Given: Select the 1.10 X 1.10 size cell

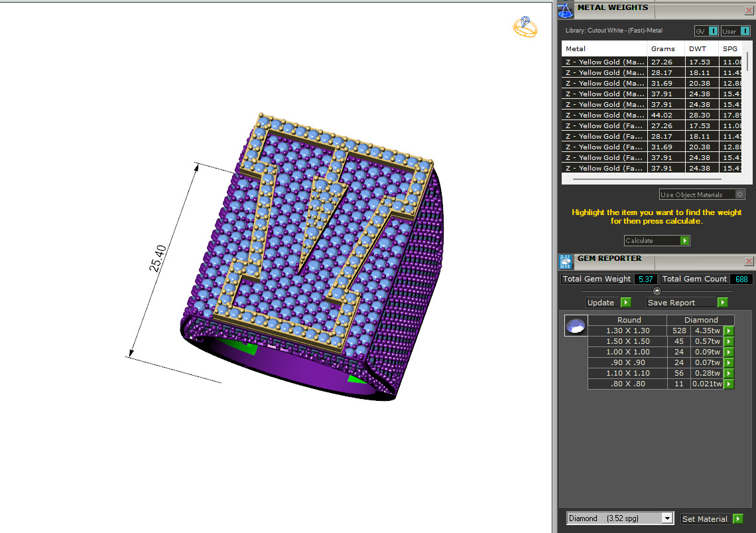Looking at the screenshot, I should [628, 373].
